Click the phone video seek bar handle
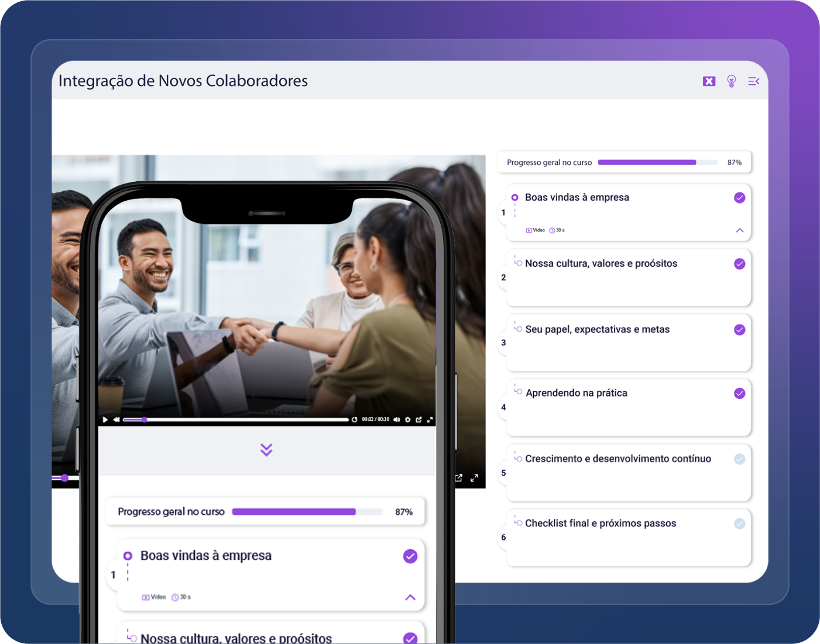 [x=145, y=419]
